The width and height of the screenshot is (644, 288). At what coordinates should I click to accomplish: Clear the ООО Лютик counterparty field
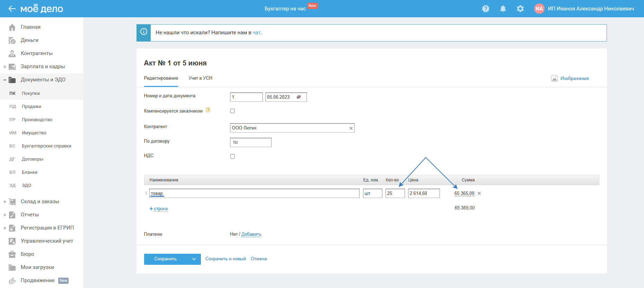(x=351, y=128)
